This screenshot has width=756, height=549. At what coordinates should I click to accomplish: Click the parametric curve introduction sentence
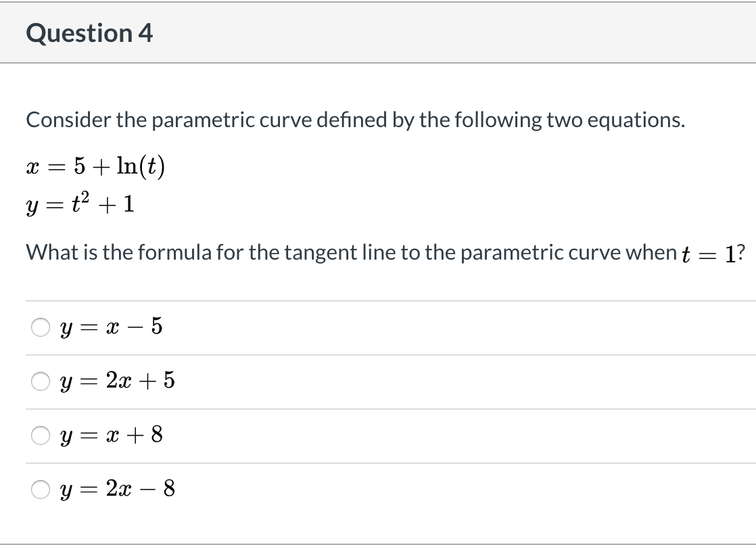pos(355,120)
